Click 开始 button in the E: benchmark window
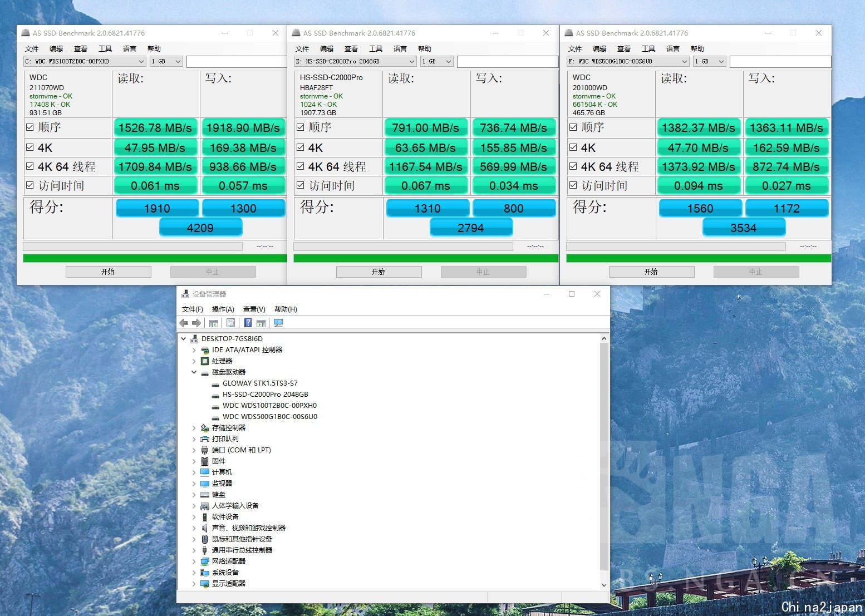This screenshot has height=616, width=865. pos(379,272)
